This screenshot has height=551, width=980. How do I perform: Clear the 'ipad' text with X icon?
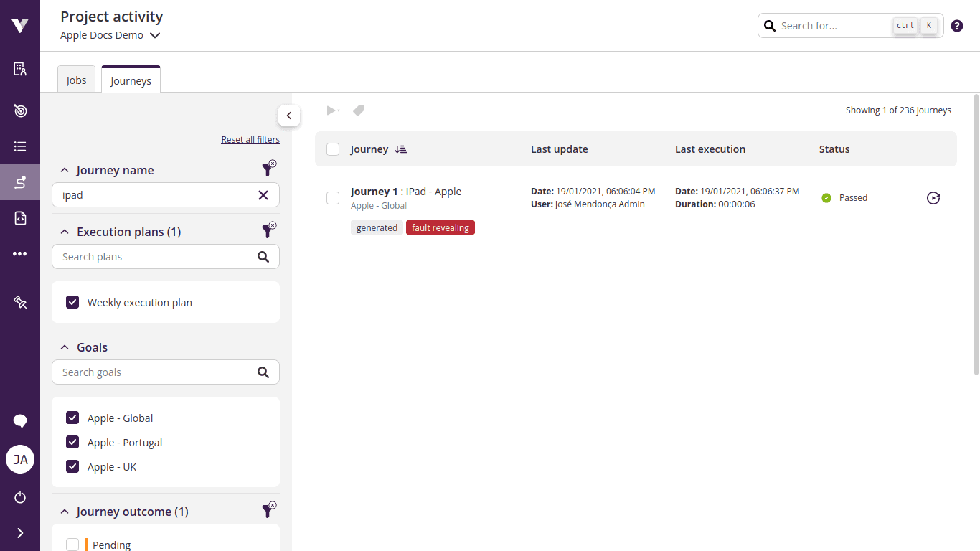click(x=263, y=195)
